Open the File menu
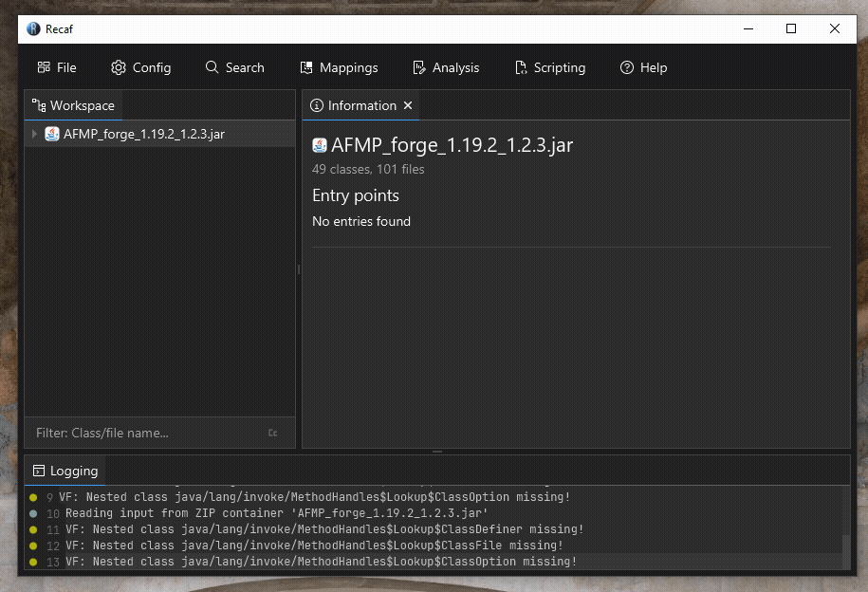This screenshot has width=868, height=592. click(x=57, y=67)
